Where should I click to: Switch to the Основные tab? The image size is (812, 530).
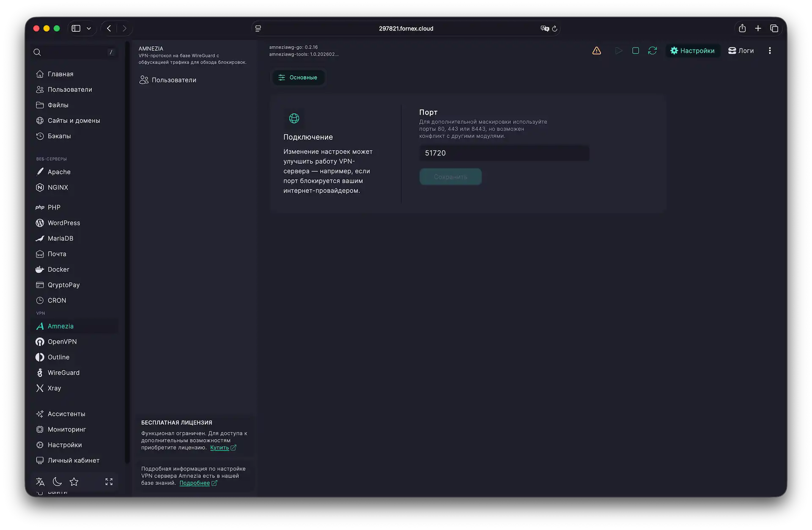pyautogui.click(x=298, y=77)
